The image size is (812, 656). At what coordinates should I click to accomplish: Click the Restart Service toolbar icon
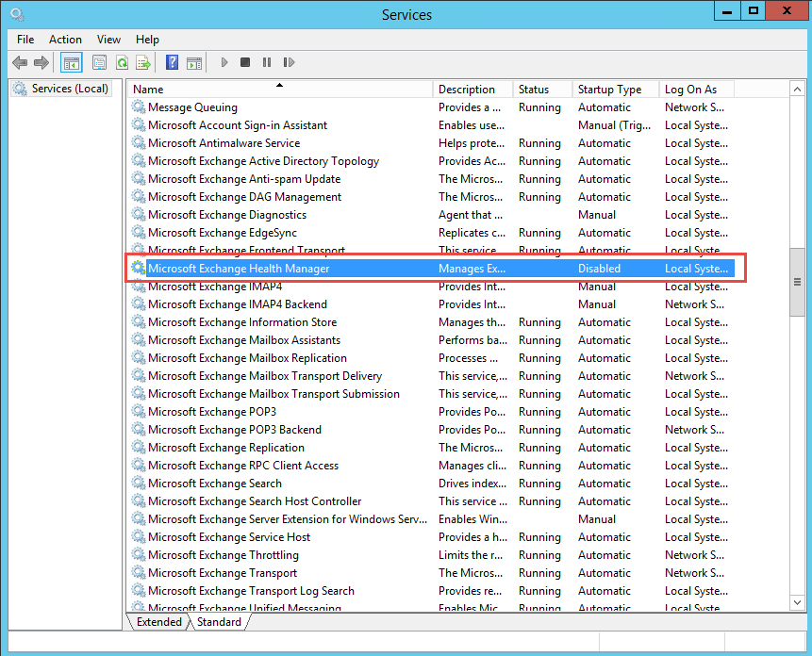click(289, 62)
